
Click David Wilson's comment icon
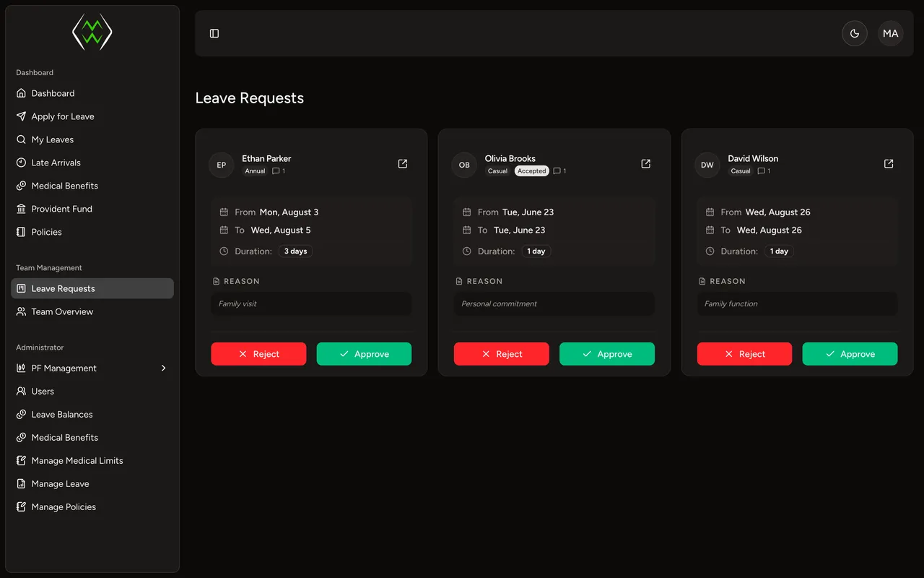762,171
